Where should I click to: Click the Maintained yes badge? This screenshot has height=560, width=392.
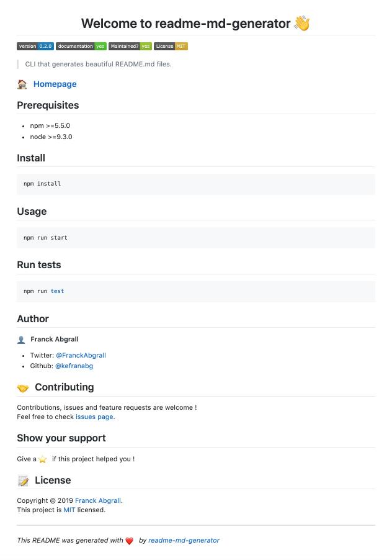130,46
